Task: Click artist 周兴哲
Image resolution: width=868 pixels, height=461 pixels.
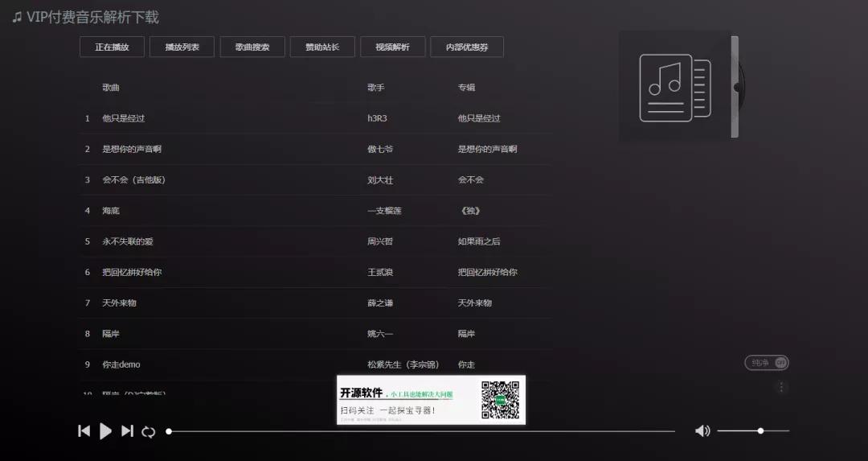Action: [380, 241]
